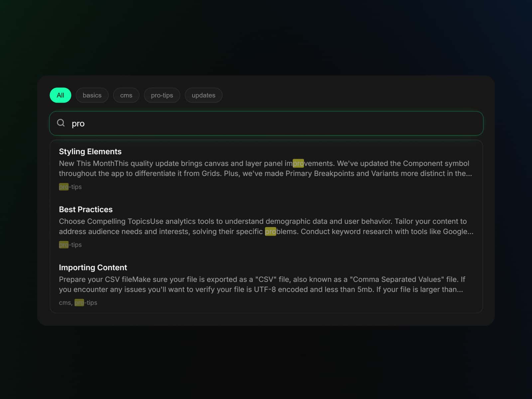Focus the search field containing "pro"

[266, 123]
